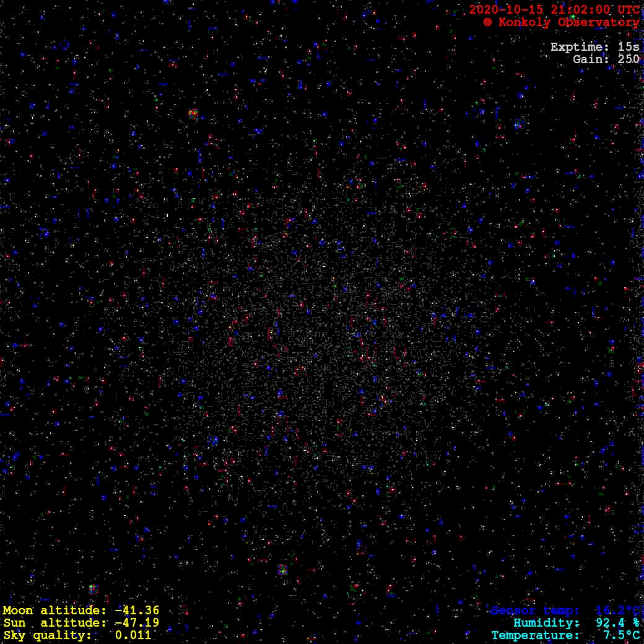Select the Sky quality value 0.011
The height and width of the screenshot is (644, 644).
(x=133, y=635)
